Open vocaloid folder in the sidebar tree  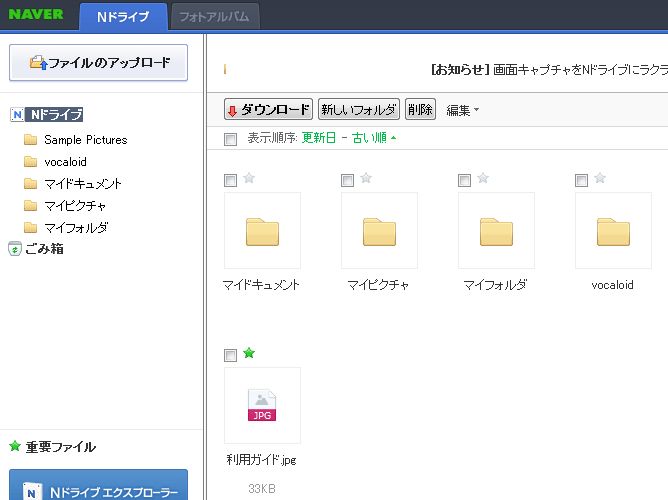pyautogui.click(x=65, y=162)
